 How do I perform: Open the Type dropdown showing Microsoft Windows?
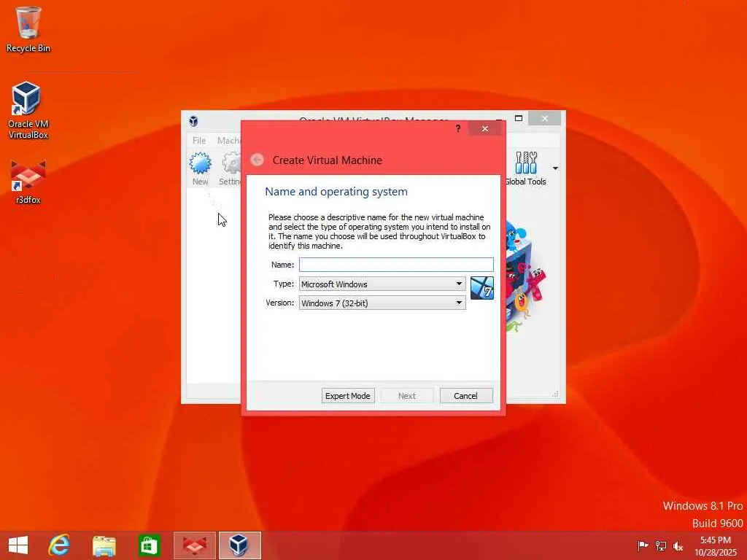pyautogui.click(x=382, y=284)
